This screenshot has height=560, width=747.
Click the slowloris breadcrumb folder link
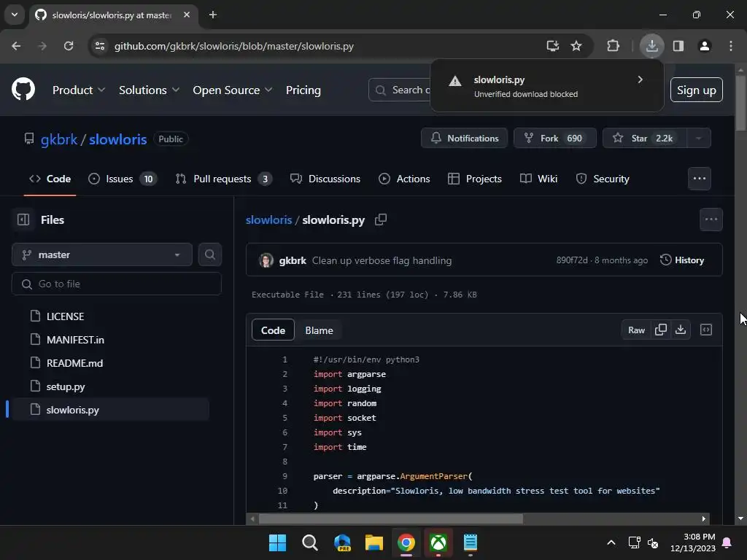pyautogui.click(x=268, y=219)
